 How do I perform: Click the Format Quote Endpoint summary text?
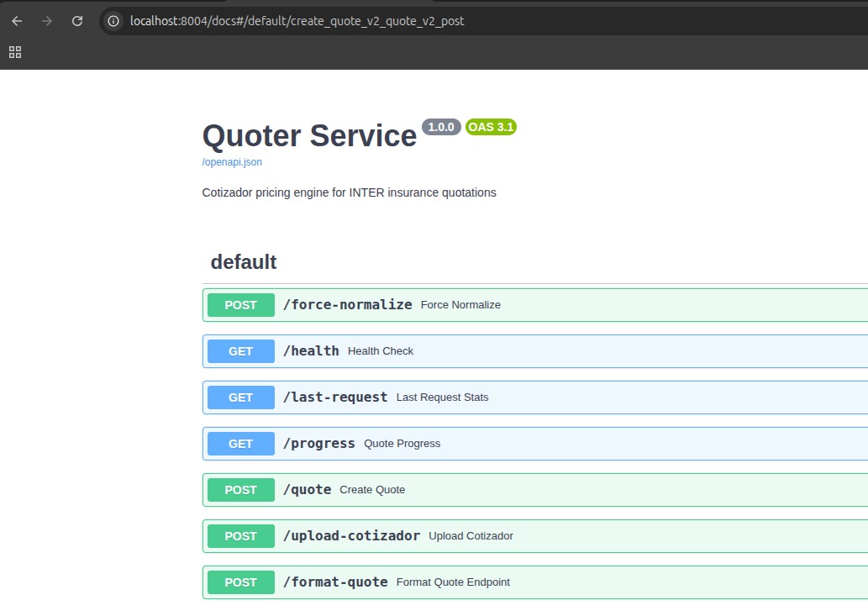pos(453,582)
